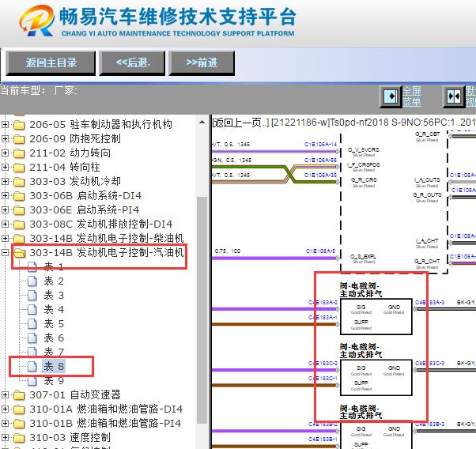Screen dimensions: 476x449
Task: Click the tree panel scroll-up arrow
Action: [202, 123]
